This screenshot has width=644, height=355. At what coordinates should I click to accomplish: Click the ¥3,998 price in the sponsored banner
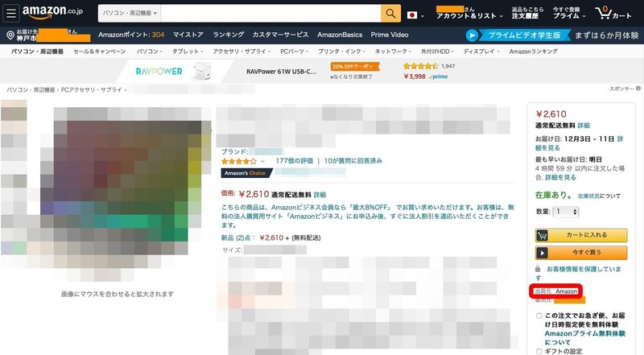pyautogui.click(x=415, y=76)
